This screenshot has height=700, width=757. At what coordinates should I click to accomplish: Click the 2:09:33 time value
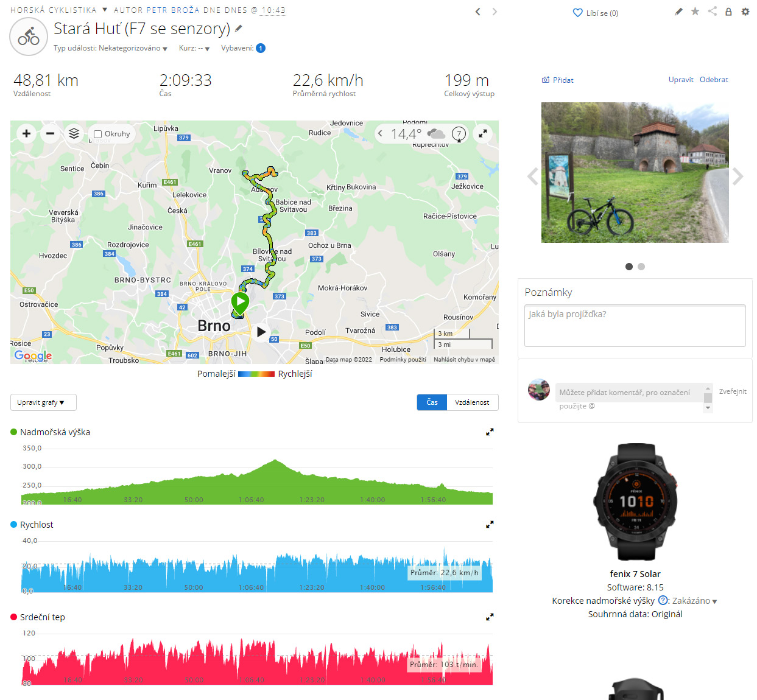click(186, 80)
